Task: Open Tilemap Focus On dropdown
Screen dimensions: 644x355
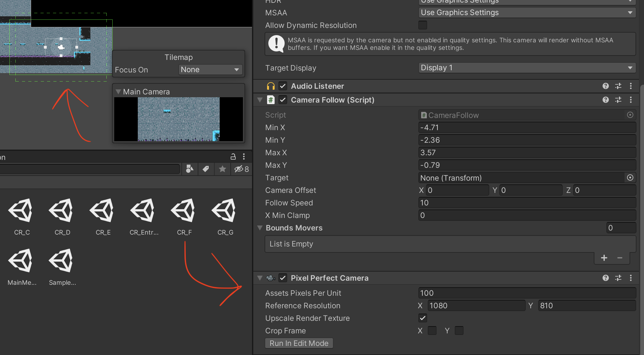Action: tap(210, 70)
